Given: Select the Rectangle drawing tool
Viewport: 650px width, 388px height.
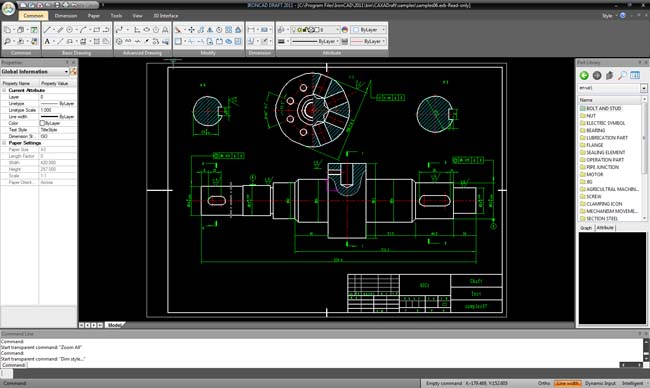Looking at the screenshot, I should (x=97, y=30).
